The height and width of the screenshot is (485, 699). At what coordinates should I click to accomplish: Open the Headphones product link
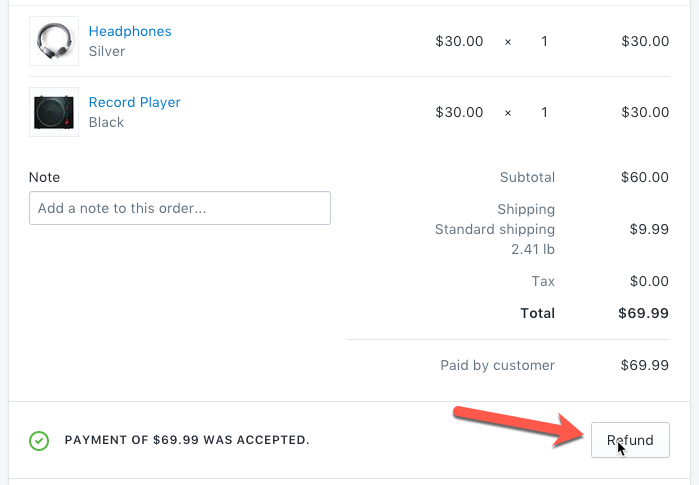(130, 31)
